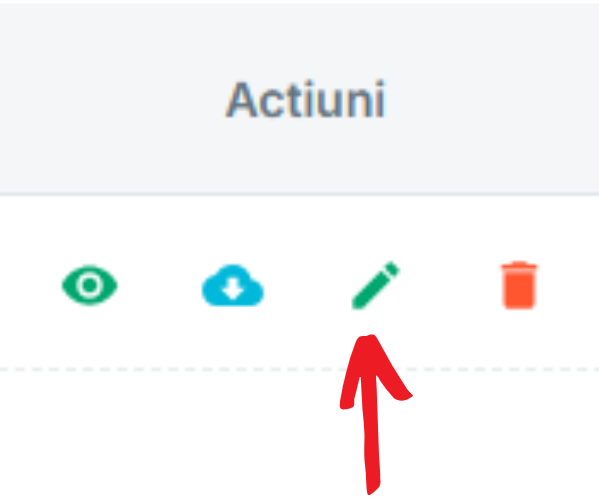This screenshot has width=599, height=501.
Task: Click the green eye view icon
Action: pyautogui.click(x=90, y=285)
